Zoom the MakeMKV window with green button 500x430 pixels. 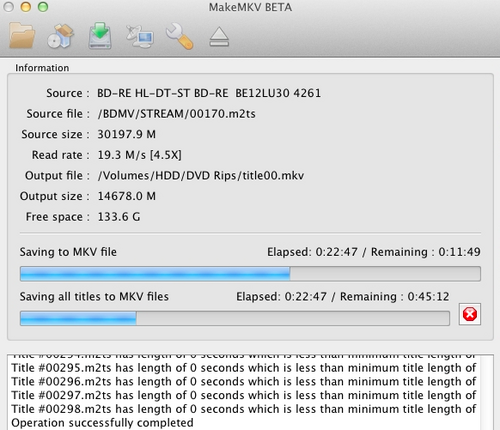pos(43,7)
